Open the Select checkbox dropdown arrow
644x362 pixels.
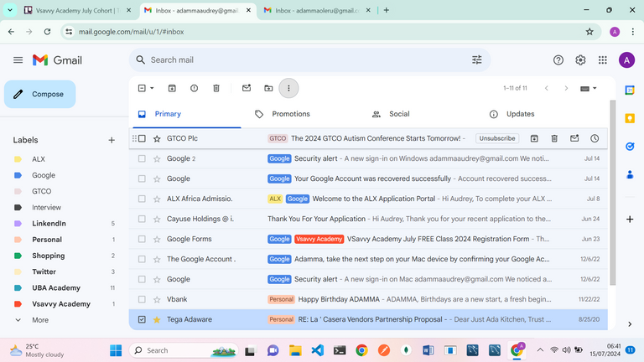pyautogui.click(x=152, y=88)
